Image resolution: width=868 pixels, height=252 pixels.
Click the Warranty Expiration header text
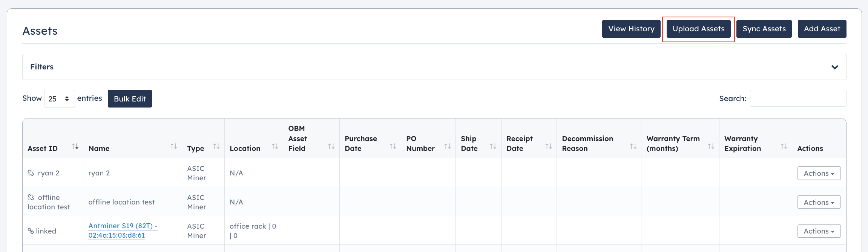pos(742,143)
